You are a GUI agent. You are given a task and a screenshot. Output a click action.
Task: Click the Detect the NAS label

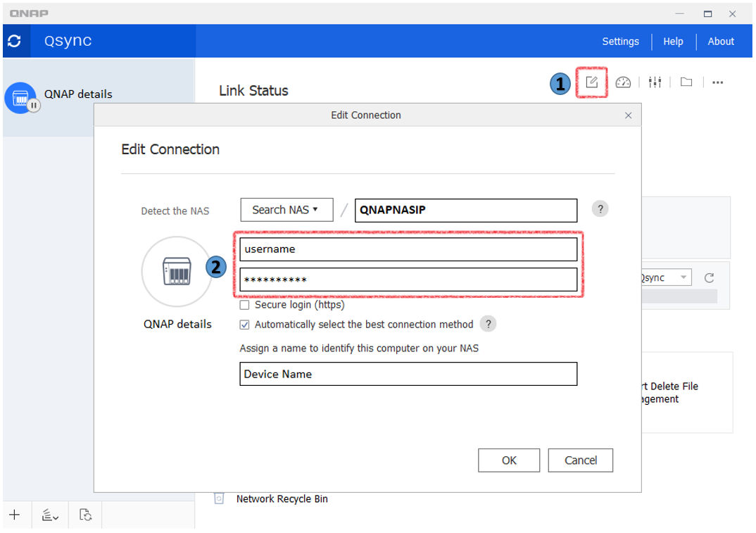click(175, 211)
